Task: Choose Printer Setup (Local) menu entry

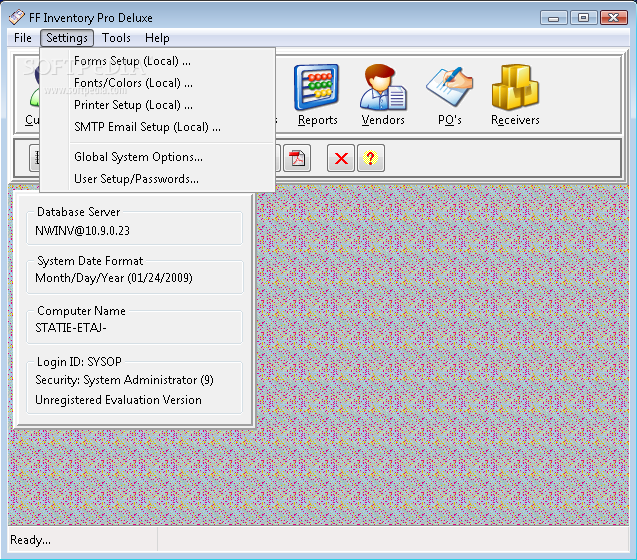Action: 158,105
